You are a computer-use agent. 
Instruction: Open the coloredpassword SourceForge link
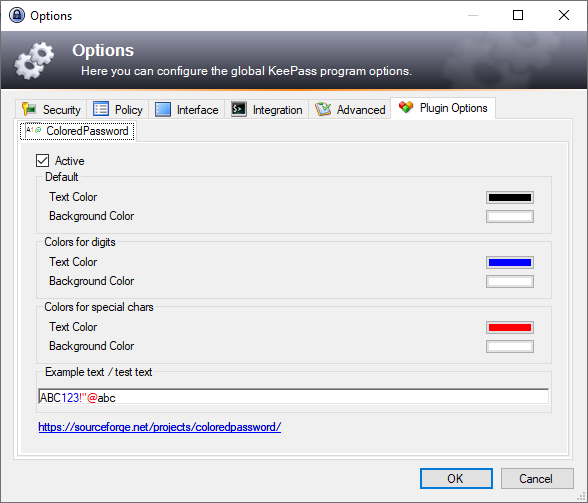(x=160, y=427)
